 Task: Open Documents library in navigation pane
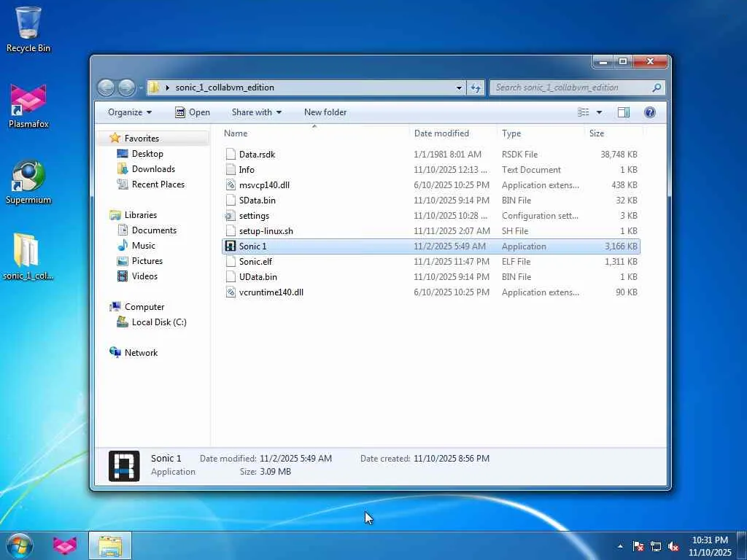[154, 230]
